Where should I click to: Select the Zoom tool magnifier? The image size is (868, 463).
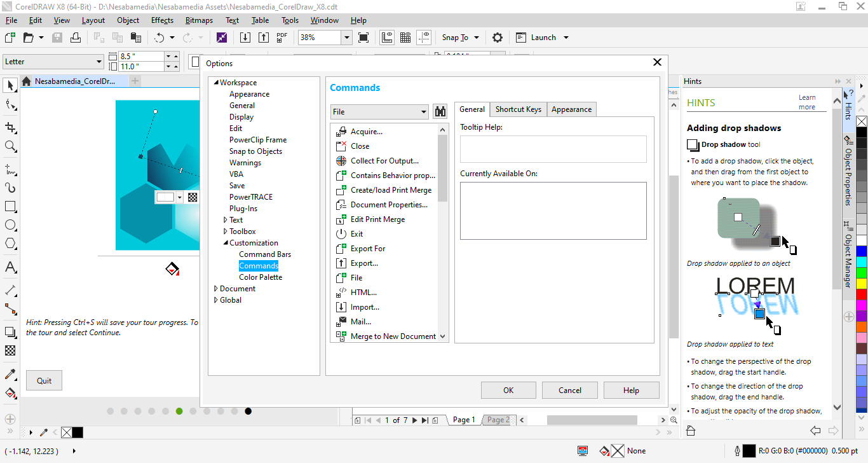(x=10, y=146)
